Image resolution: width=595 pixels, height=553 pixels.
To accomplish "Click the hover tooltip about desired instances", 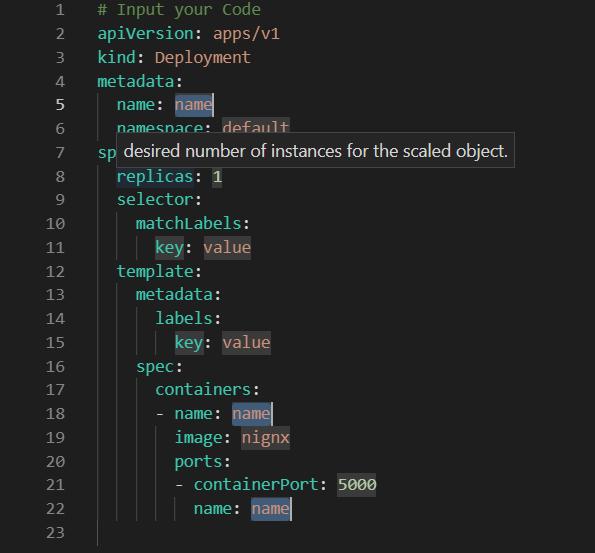I will point(315,151).
